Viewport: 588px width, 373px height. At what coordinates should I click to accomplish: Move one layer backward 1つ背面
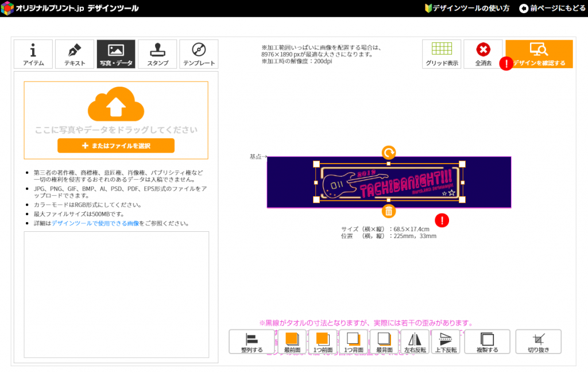[x=353, y=342]
